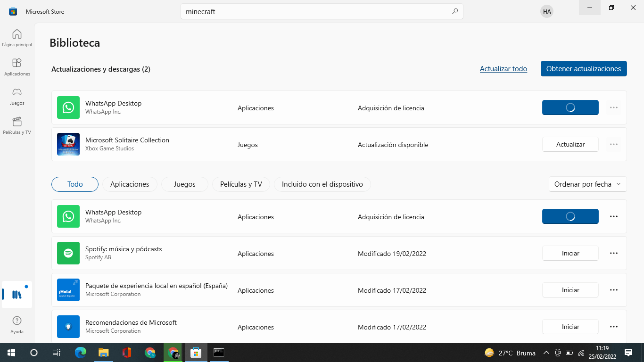Click Actualizar todo link

point(504,69)
